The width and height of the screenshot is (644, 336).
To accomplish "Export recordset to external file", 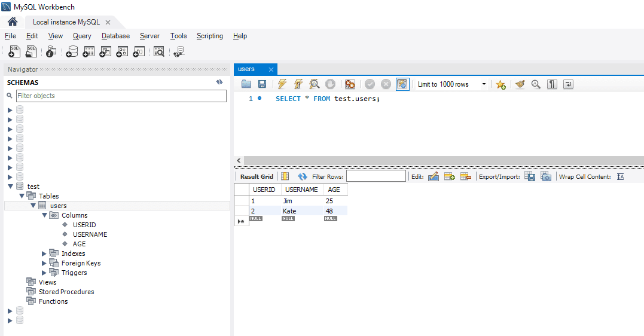I will point(530,176).
